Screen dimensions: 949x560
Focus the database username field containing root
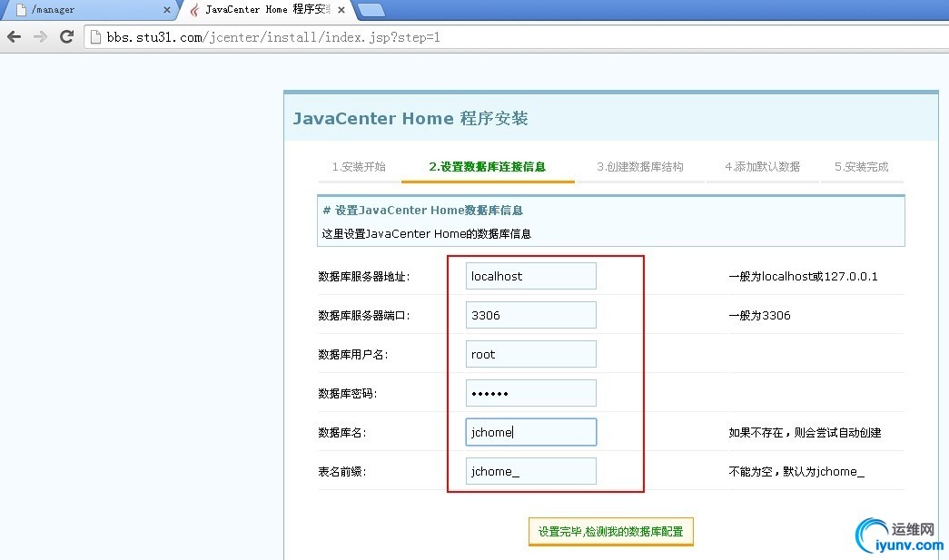530,354
